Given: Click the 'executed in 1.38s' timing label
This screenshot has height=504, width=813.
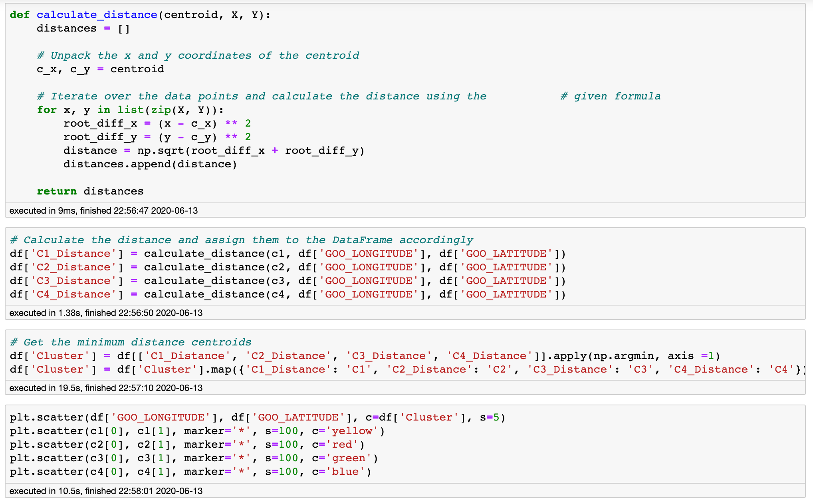Looking at the screenshot, I should tap(106, 313).
